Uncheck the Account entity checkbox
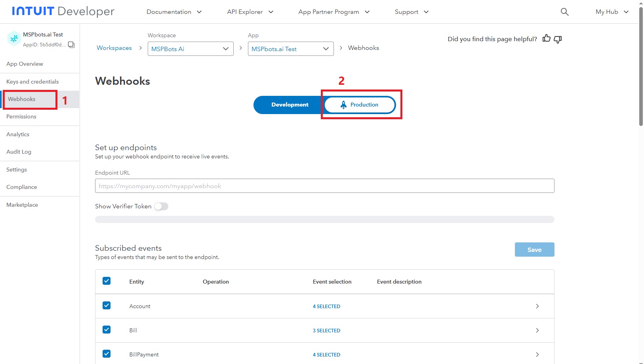Viewport: 644px width, 364px height. 107,306
